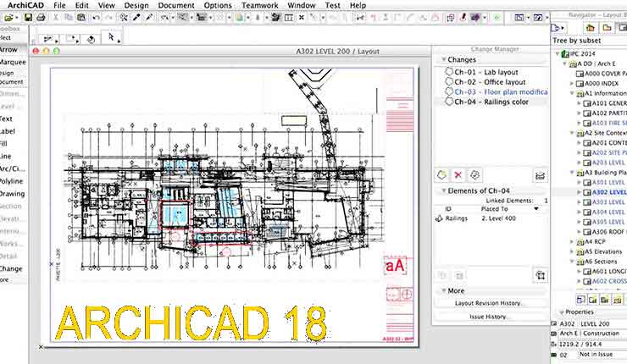Select the Ch-03 Floor plan modification radio
Screen dimensions: 627x364
coord(449,91)
